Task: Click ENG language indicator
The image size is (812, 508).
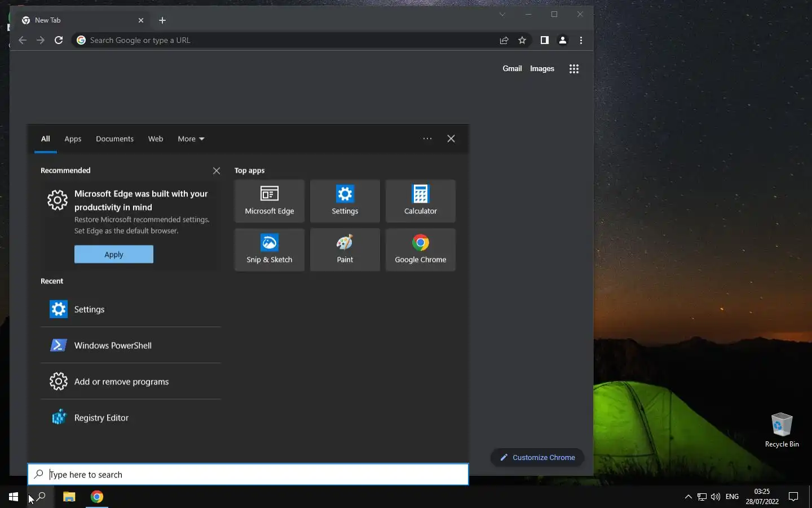Action: click(732, 497)
